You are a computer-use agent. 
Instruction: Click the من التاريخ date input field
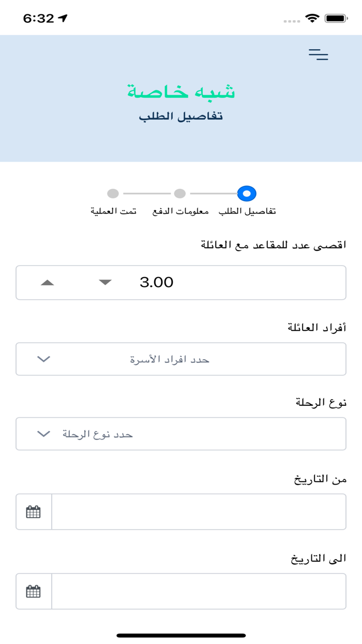point(199,511)
